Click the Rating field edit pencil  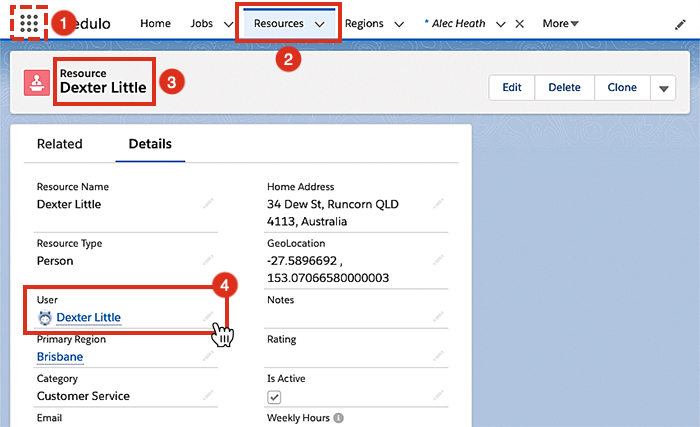438,355
